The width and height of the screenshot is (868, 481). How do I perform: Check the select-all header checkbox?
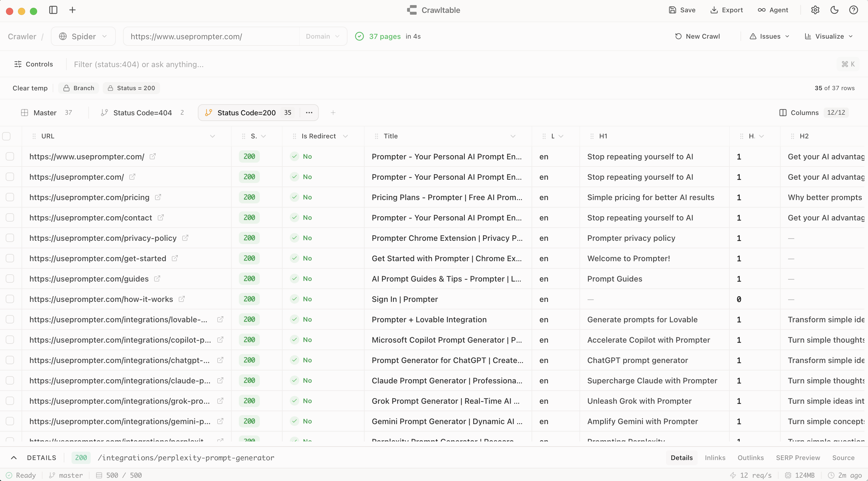click(6, 136)
